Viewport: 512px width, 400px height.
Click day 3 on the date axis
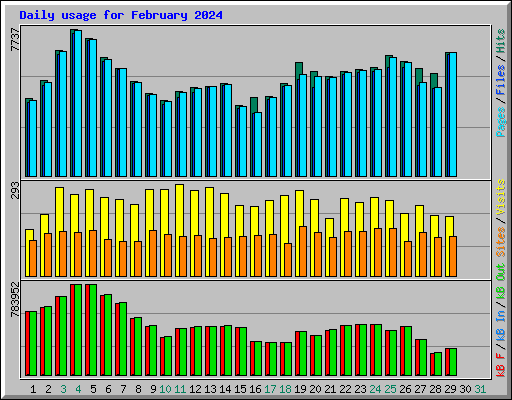coord(63,389)
